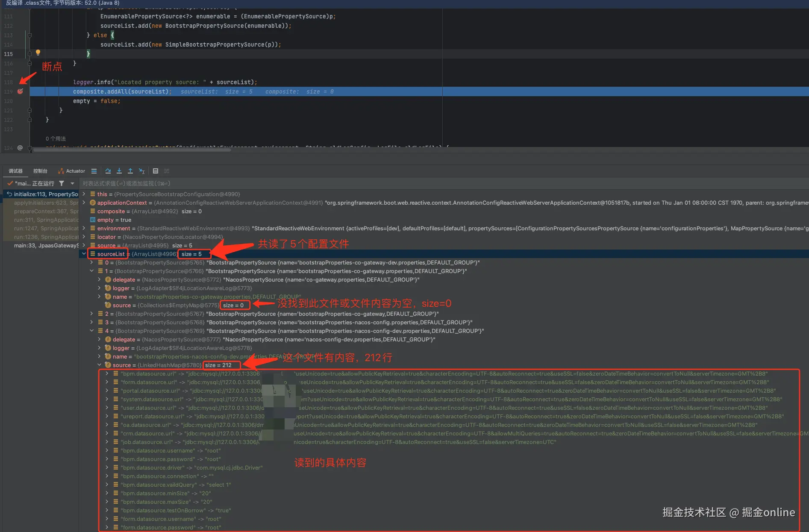
Task: Toggle the code fold marker on line 113
Action: 29,35
